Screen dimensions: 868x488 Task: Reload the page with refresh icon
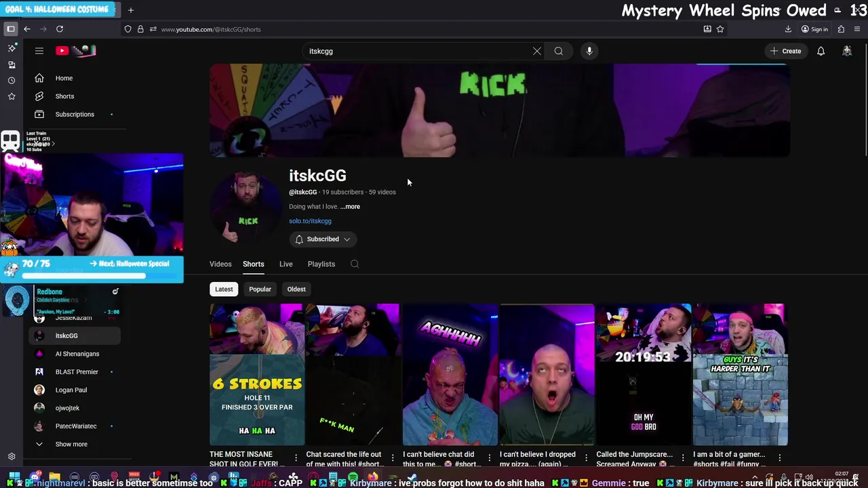click(60, 29)
